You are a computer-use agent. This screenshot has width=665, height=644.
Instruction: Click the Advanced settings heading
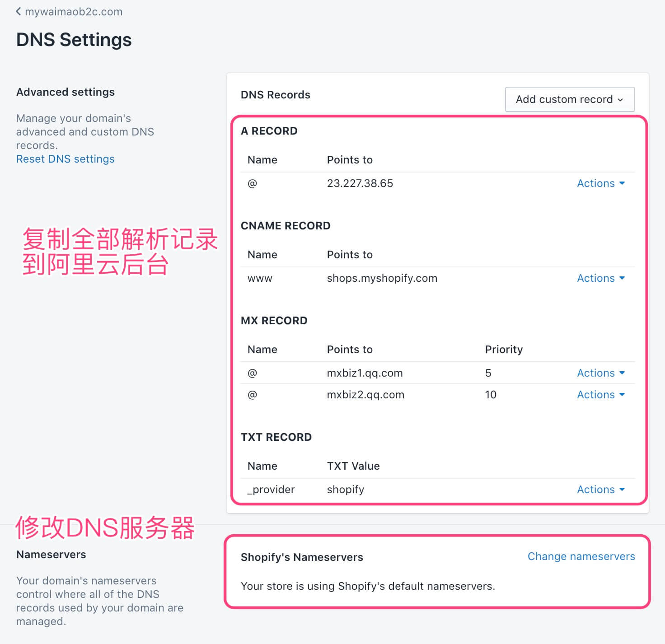66,92
